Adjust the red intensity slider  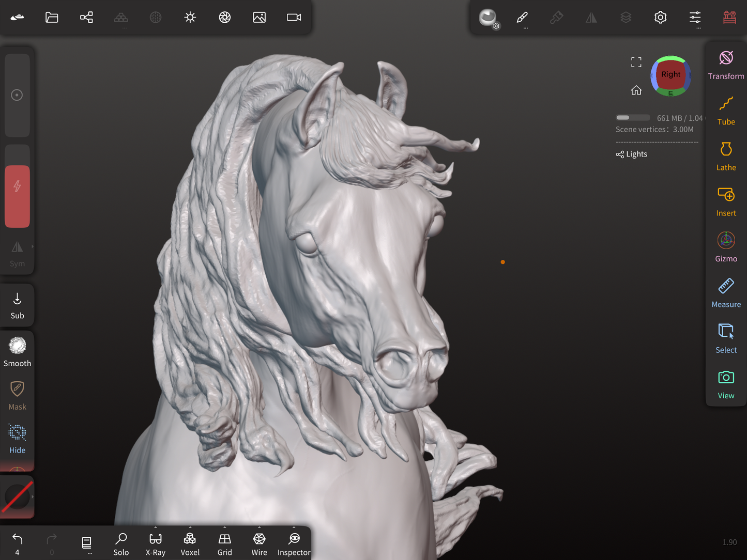coord(17,196)
